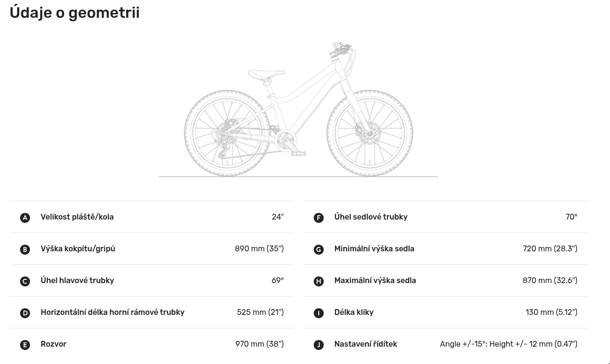
Task: Click the "Rozvor" row label
Action: [53, 344]
